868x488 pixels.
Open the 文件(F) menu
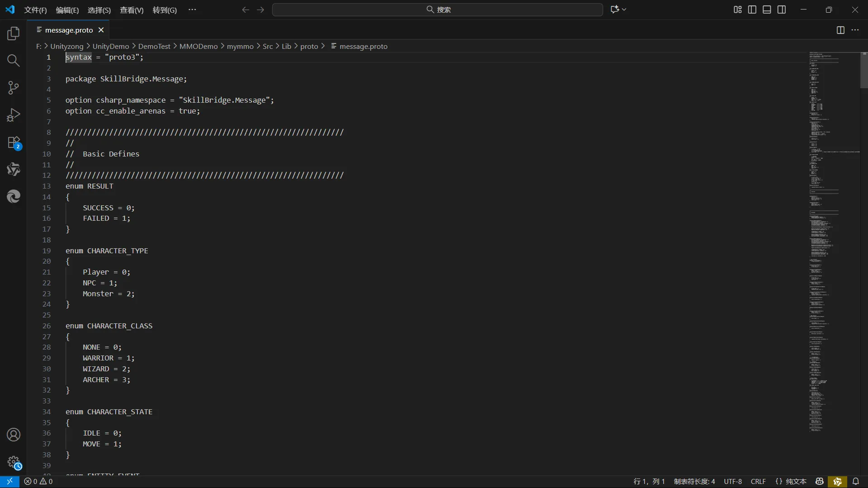tap(35, 10)
